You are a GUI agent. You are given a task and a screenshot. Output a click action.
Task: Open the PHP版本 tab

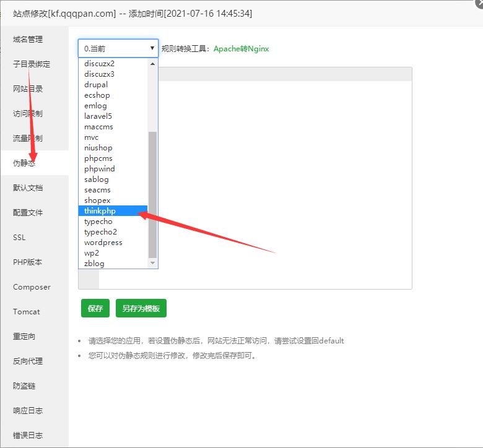tap(28, 262)
